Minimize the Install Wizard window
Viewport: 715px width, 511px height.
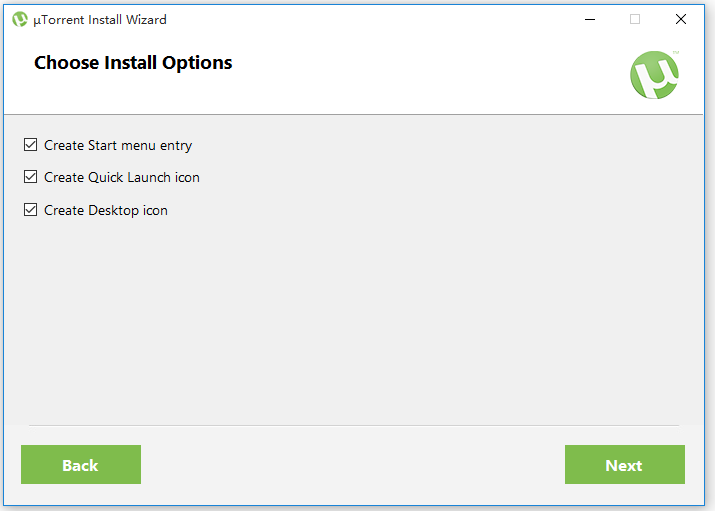(587, 19)
